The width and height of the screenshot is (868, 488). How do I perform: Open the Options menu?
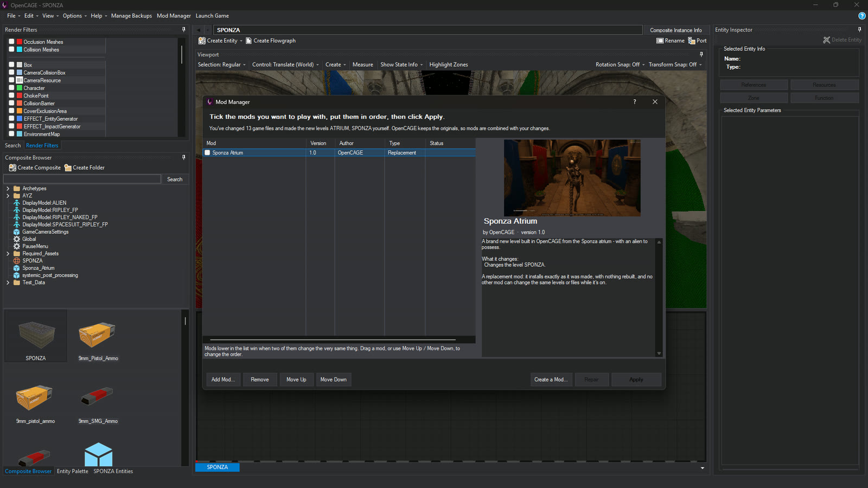(x=74, y=16)
